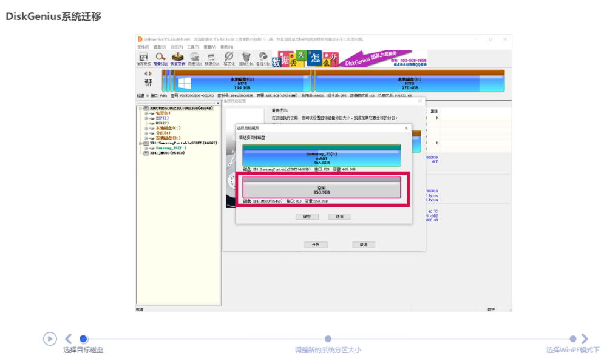
Task: Click the 开始 button in migration dialog
Action: click(316, 244)
